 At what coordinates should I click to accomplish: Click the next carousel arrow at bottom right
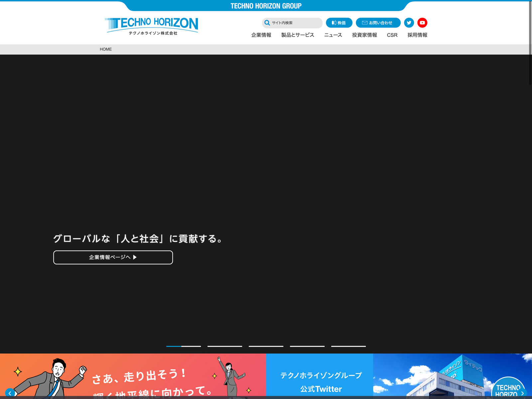[522, 393]
